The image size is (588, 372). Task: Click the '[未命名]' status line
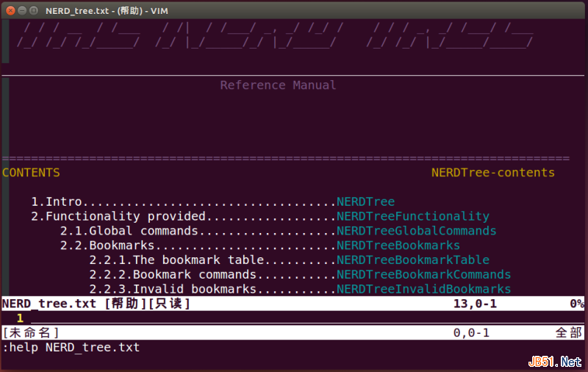click(293, 332)
